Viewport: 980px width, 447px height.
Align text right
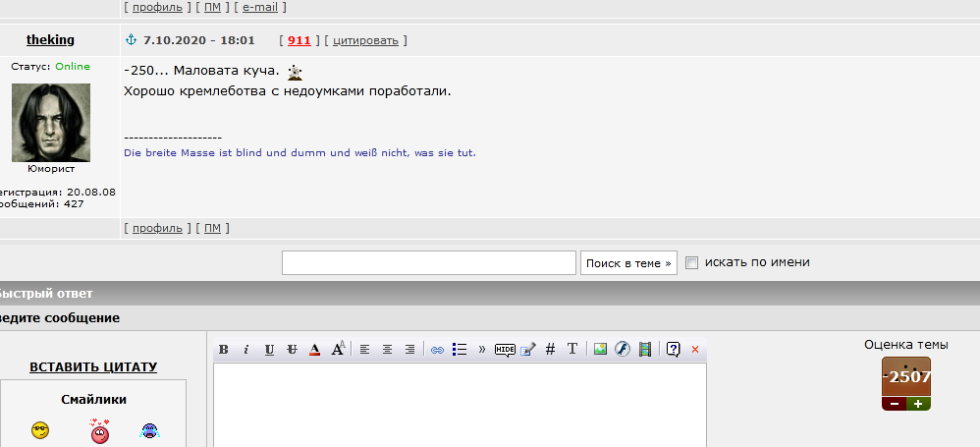coord(410,350)
